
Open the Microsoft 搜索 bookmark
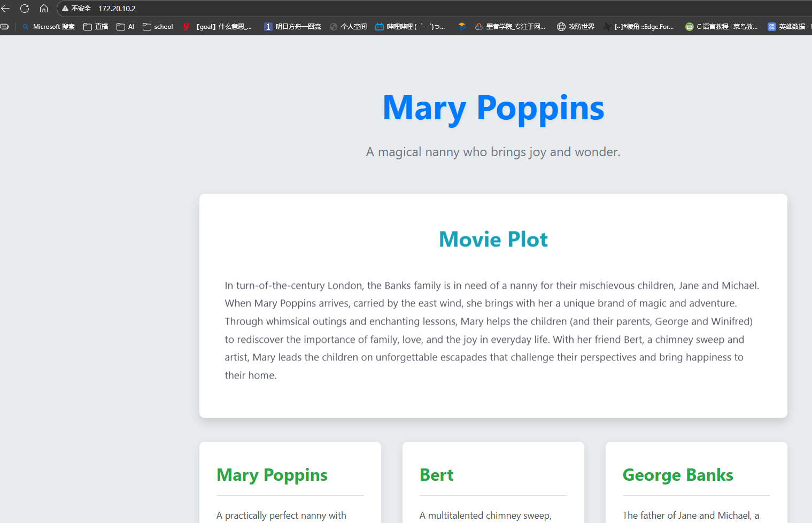(x=49, y=27)
